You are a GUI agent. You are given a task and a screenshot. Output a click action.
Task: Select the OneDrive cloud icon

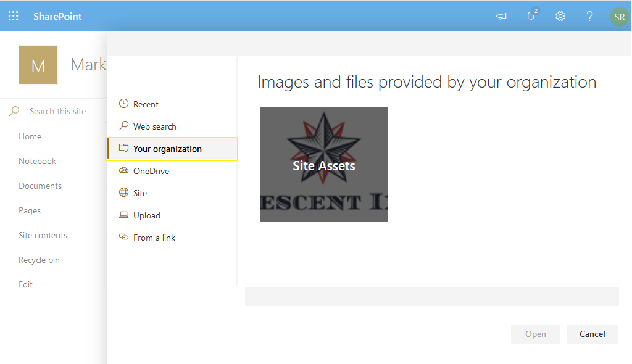(124, 170)
